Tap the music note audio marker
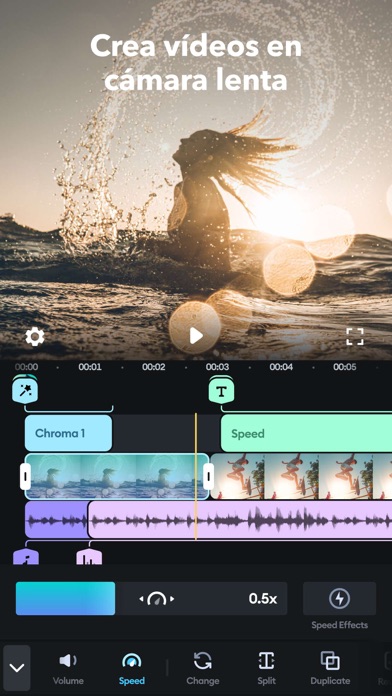 pos(26,557)
